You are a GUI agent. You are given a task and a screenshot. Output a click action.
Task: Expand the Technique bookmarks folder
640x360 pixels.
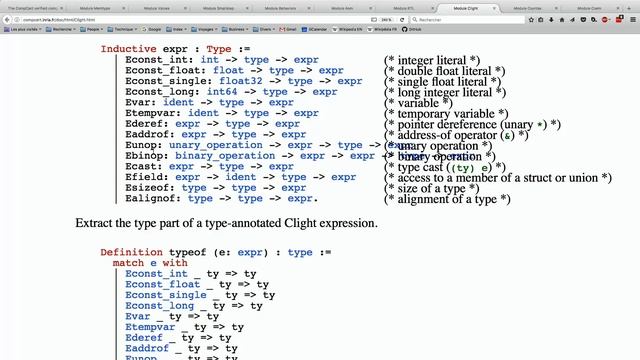(x=122, y=29)
